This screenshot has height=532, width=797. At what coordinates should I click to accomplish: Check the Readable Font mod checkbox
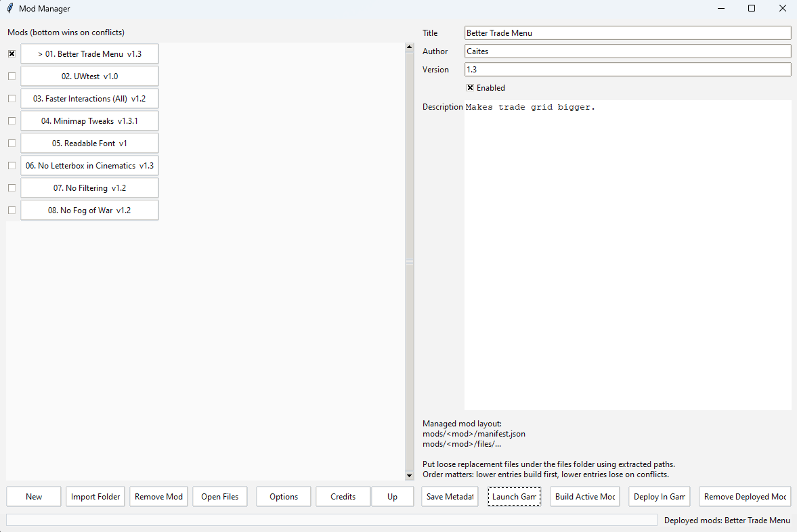[12, 143]
